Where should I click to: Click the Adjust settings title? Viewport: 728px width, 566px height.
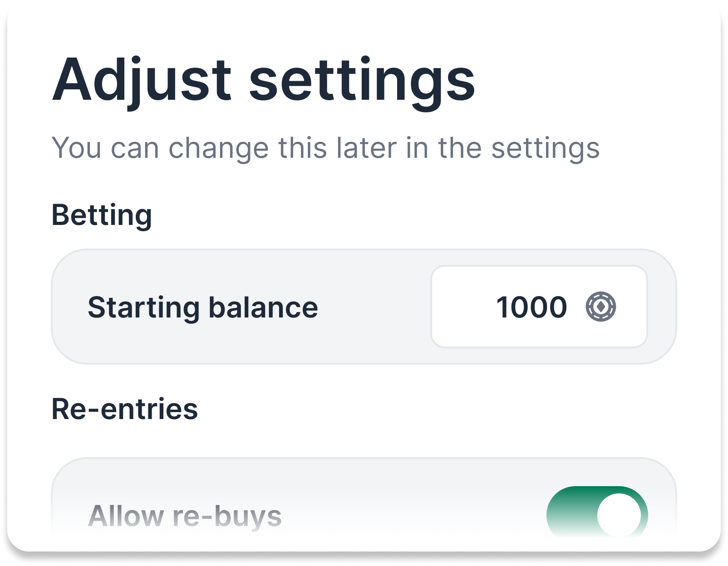click(263, 80)
